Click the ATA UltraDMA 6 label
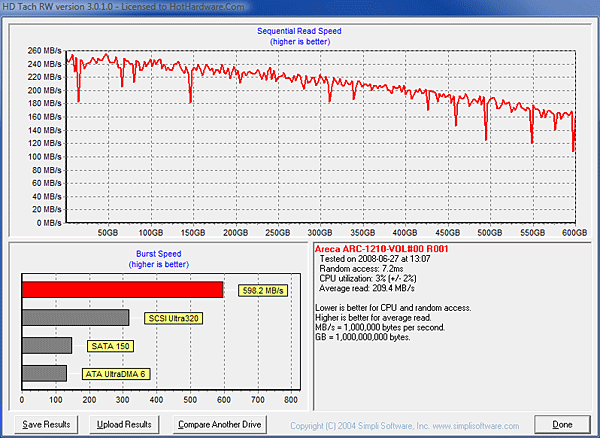This screenshot has height=438, width=600. (115, 374)
